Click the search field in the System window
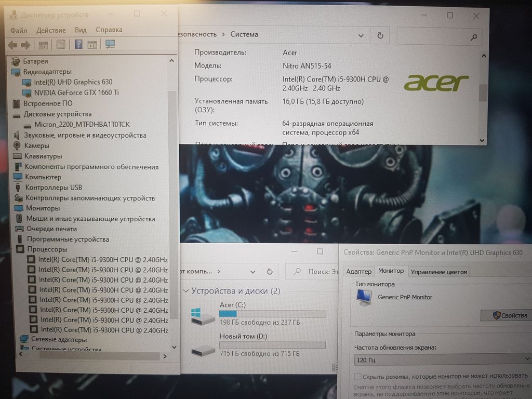Viewport: 532px width, 399px height. pyautogui.click(x=434, y=36)
